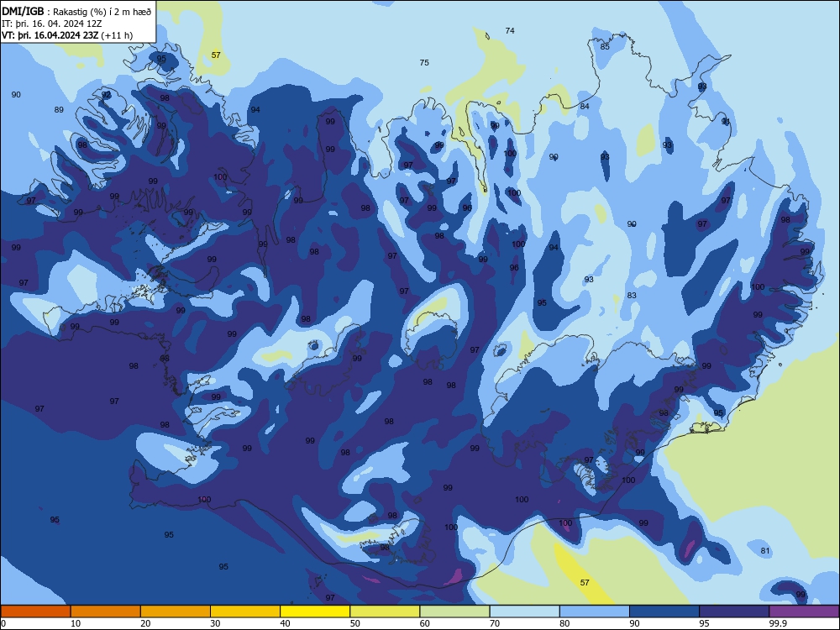This screenshot has width=840, height=630.
Task: Click the humidity value 84 on map
Action: point(585,107)
